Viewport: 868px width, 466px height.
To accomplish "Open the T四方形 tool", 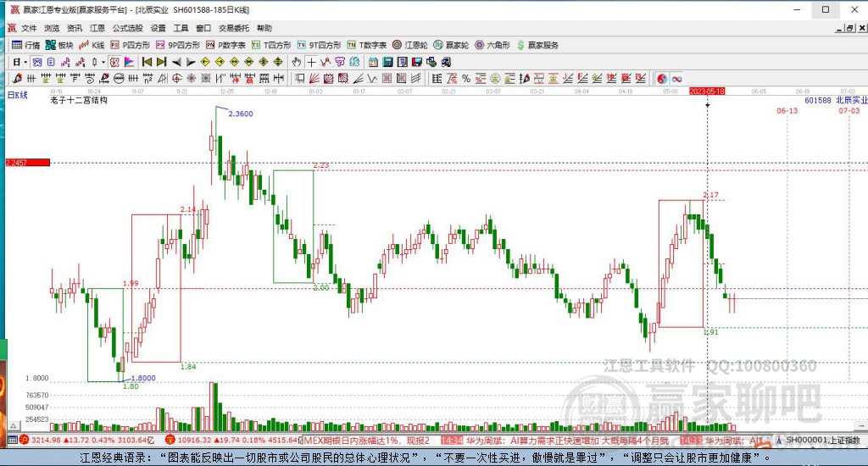I will point(271,45).
